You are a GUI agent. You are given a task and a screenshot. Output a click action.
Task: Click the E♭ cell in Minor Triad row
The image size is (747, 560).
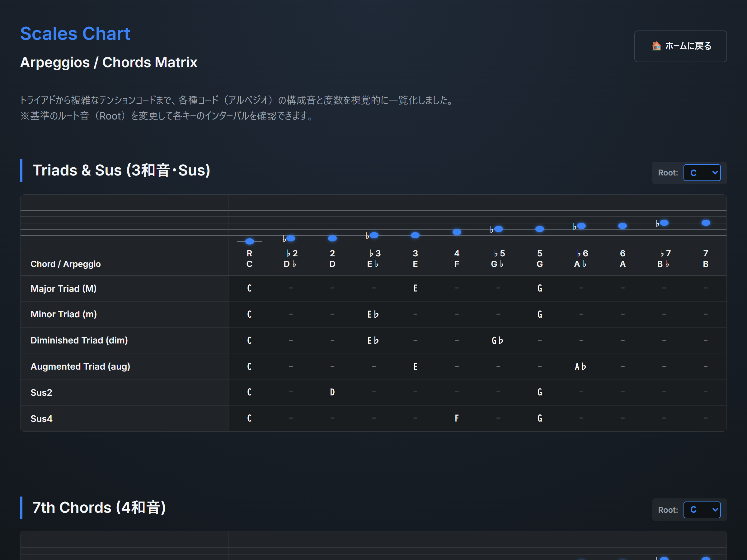[x=373, y=314]
